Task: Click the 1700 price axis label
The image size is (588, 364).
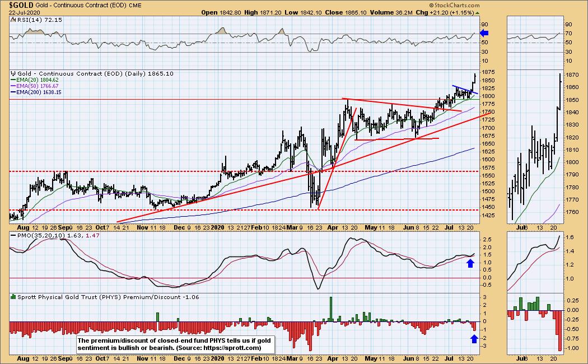Action: [488, 128]
